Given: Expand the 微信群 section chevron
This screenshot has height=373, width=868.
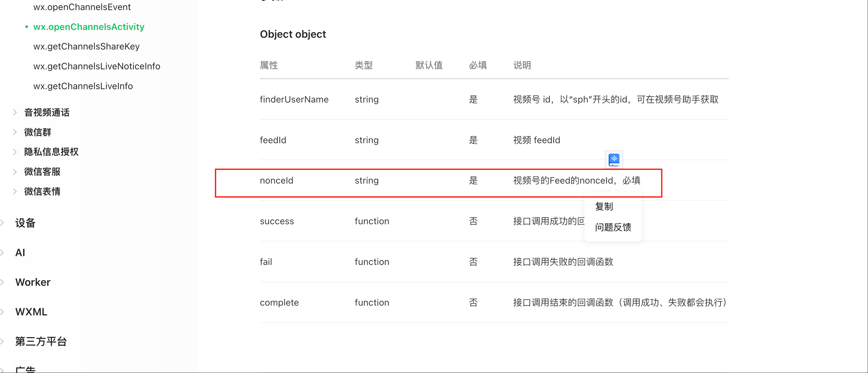Looking at the screenshot, I should [x=15, y=132].
